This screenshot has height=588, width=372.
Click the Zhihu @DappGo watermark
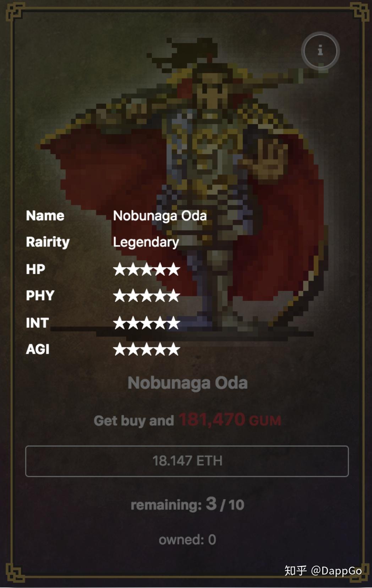pyautogui.click(x=323, y=571)
